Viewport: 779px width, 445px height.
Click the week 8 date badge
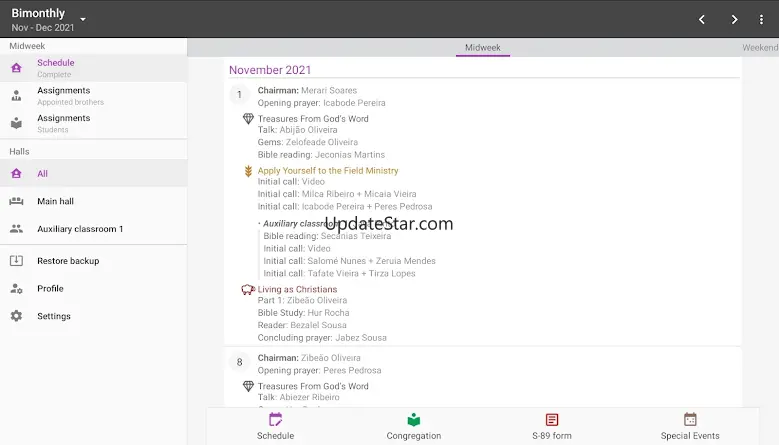[239, 362]
